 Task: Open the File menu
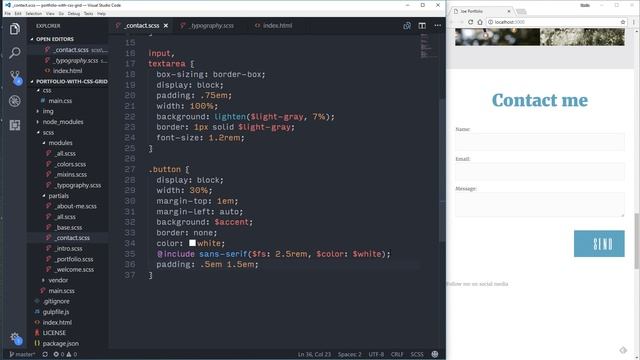tap(7, 13)
